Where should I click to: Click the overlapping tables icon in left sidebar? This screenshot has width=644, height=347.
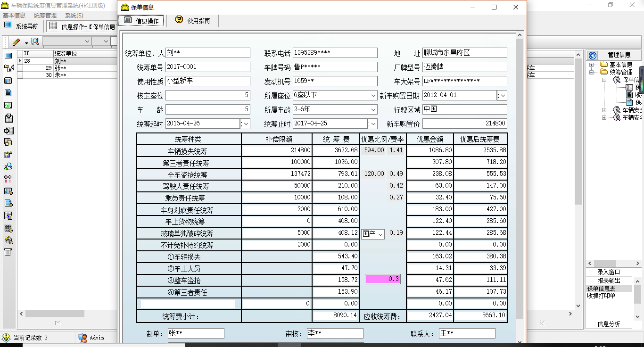click(8, 142)
